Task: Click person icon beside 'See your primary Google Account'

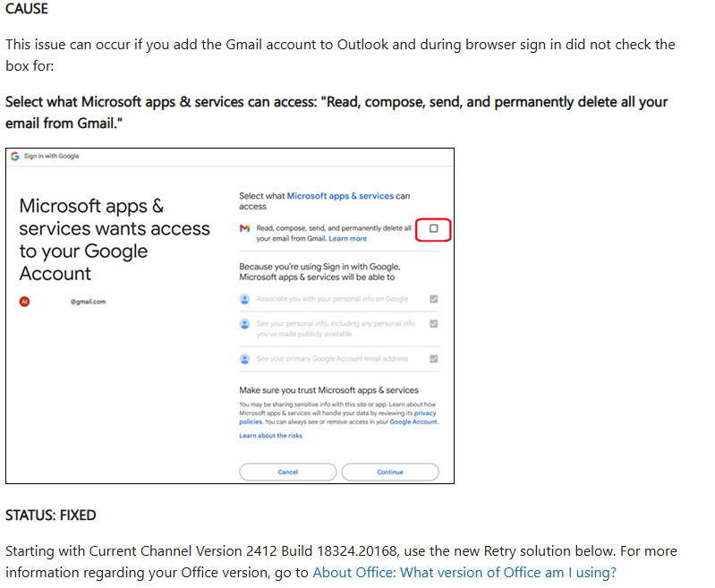Action: [x=244, y=359]
